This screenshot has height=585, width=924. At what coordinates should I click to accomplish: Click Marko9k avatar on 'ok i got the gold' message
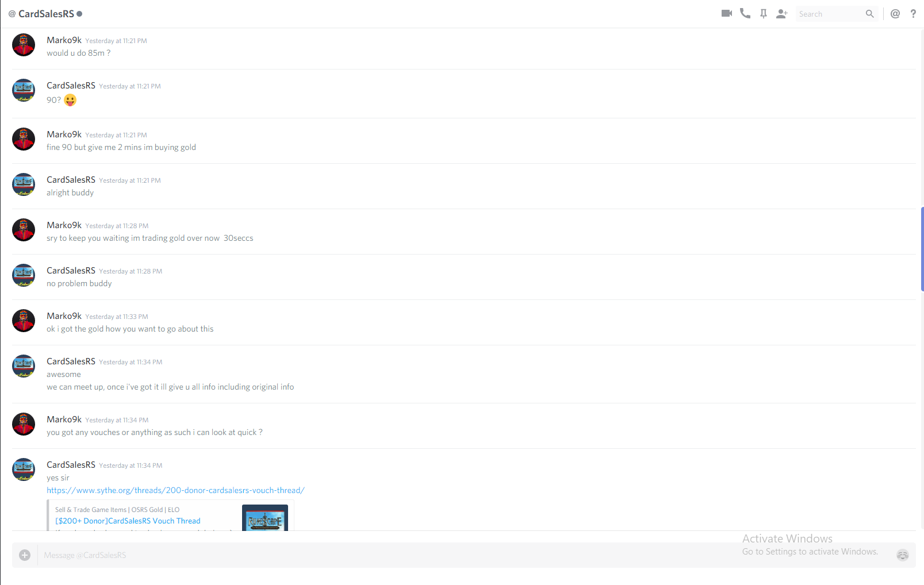(x=24, y=321)
